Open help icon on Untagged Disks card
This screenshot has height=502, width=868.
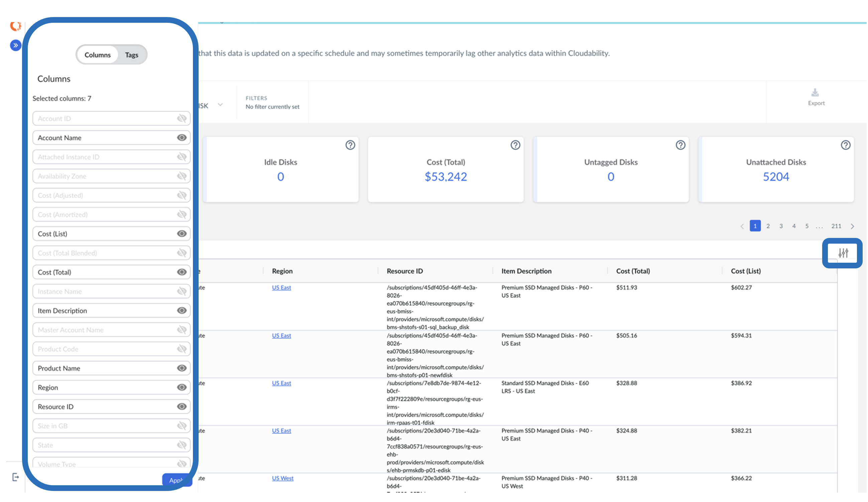coord(681,145)
